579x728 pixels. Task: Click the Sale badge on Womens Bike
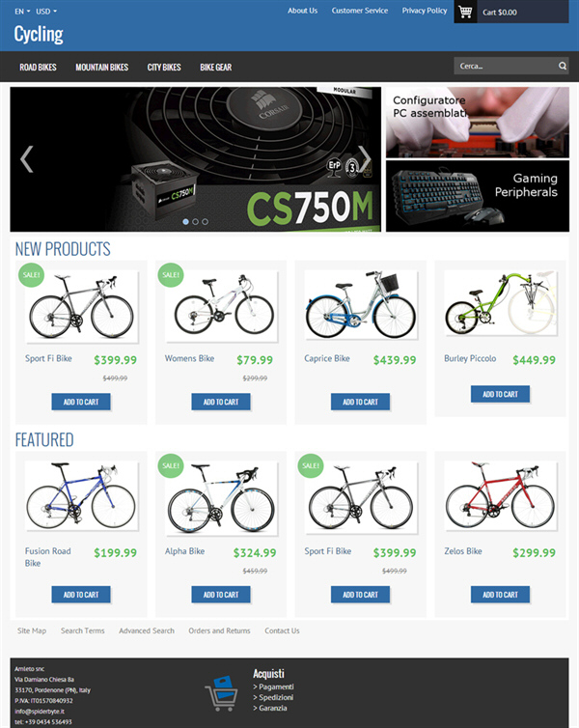[171, 275]
